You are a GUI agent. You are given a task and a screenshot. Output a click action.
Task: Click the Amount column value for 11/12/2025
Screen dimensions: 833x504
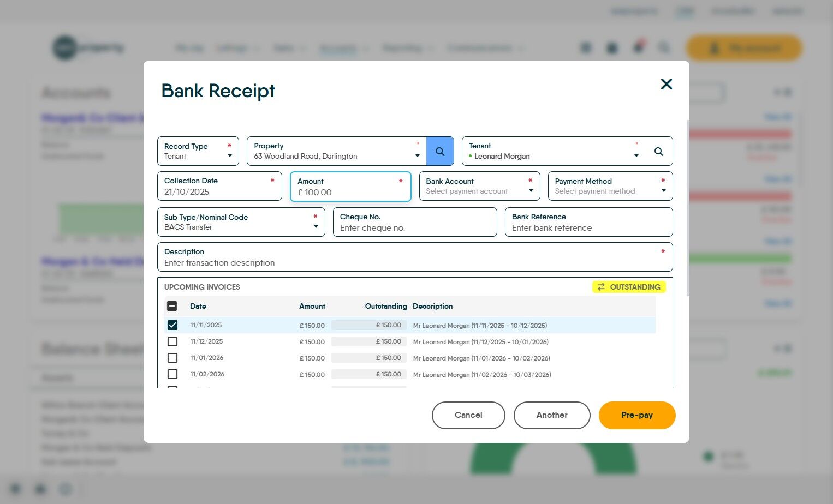[312, 342]
